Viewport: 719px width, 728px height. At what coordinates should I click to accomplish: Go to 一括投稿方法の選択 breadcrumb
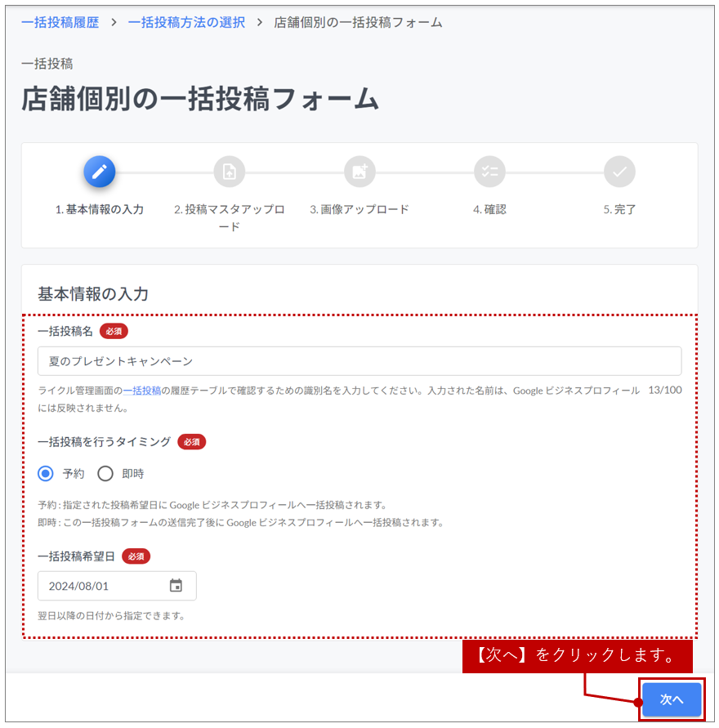click(x=186, y=23)
